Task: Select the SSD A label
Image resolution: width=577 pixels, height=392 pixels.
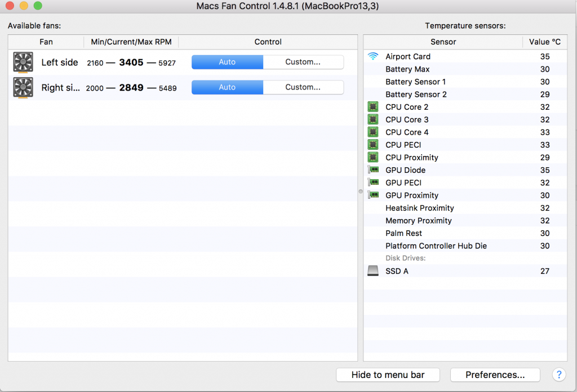Action: click(x=397, y=271)
